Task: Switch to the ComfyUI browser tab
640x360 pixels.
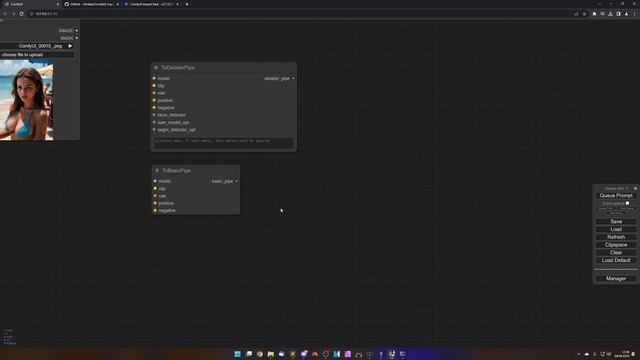Action: pyautogui.click(x=31, y=4)
